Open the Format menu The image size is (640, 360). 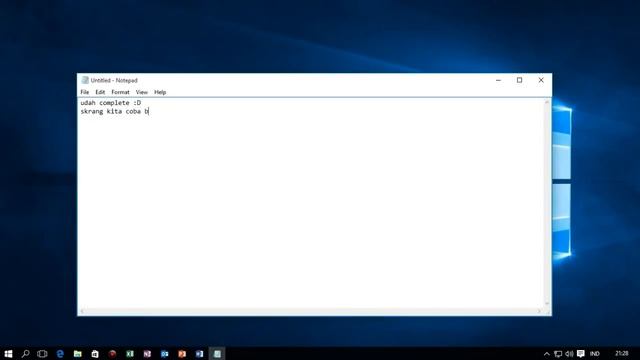pos(120,92)
